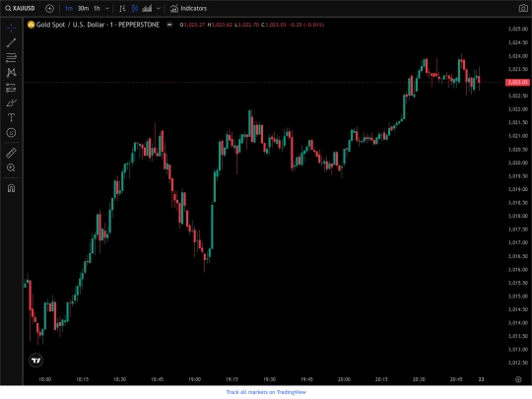Select the crosshair cursor tool
This screenshot has width=532, height=399.
tap(11, 28)
